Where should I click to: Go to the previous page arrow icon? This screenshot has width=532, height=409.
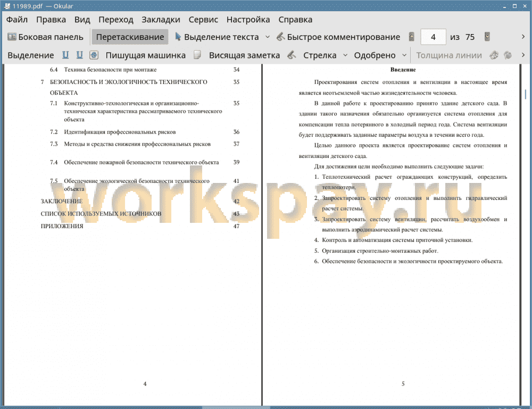point(412,37)
